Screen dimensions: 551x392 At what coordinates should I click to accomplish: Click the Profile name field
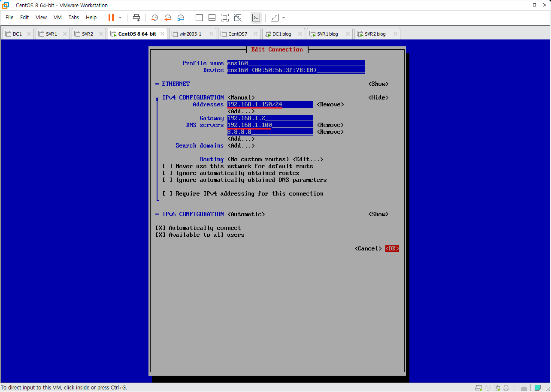pos(296,63)
